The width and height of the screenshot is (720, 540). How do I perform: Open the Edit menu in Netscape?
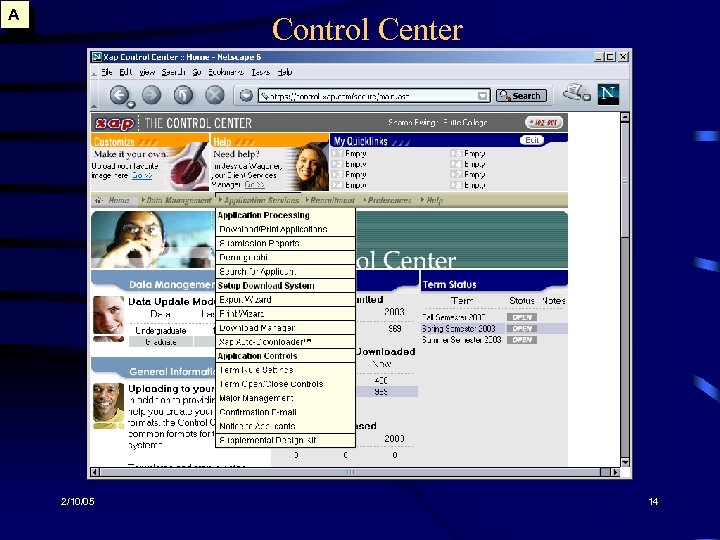tap(125, 72)
